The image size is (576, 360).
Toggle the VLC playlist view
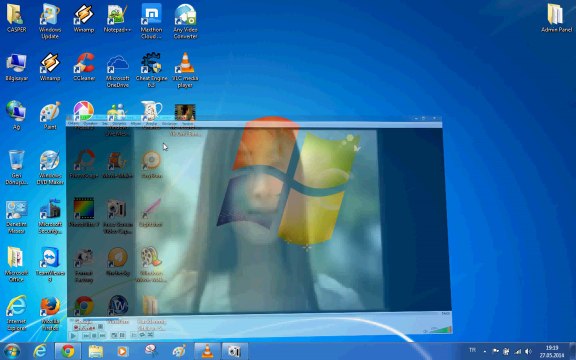point(134,335)
